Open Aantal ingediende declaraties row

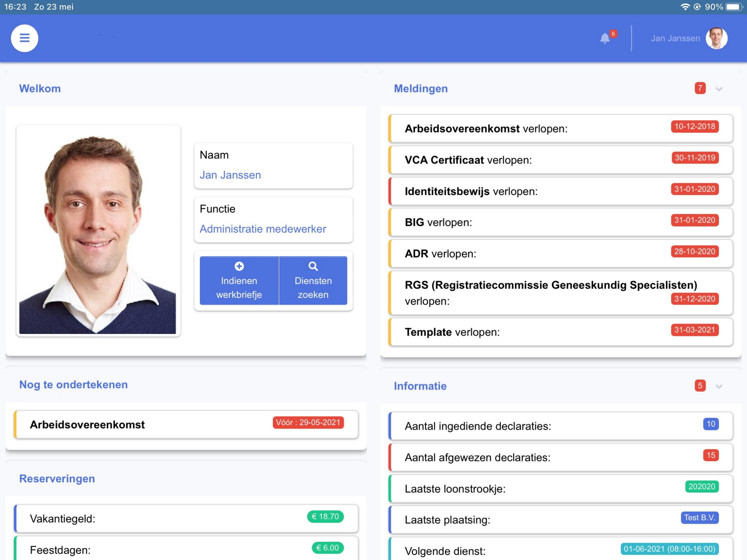(x=561, y=426)
